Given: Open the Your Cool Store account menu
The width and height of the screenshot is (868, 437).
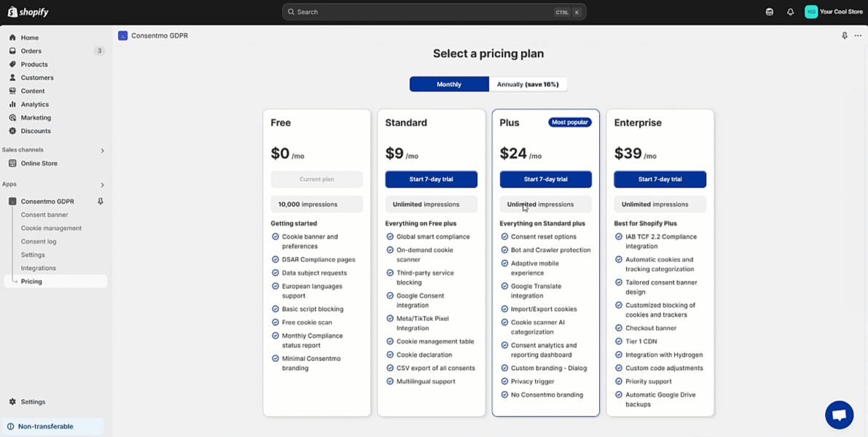Looking at the screenshot, I should click(834, 12).
